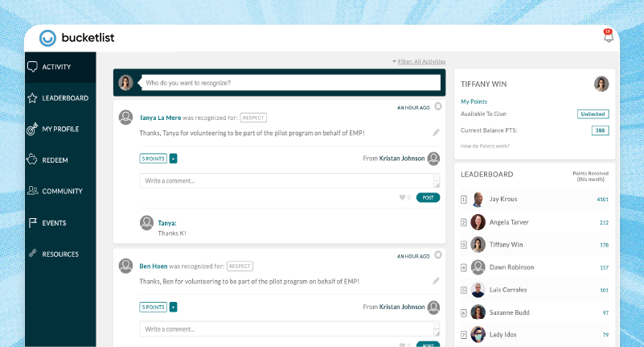Click Tanya's name in the comment reply
The image size is (644, 347).
(x=167, y=223)
